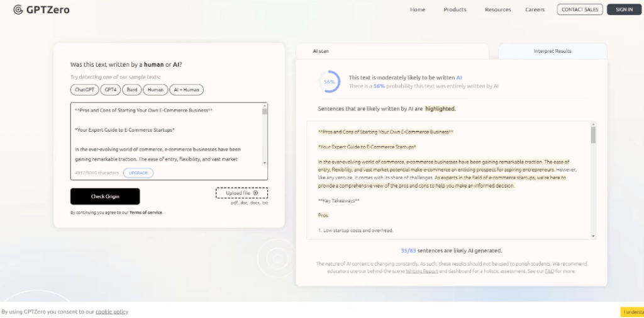Switch to the Interpret Results tab
The image size is (644, 318).
552,51
